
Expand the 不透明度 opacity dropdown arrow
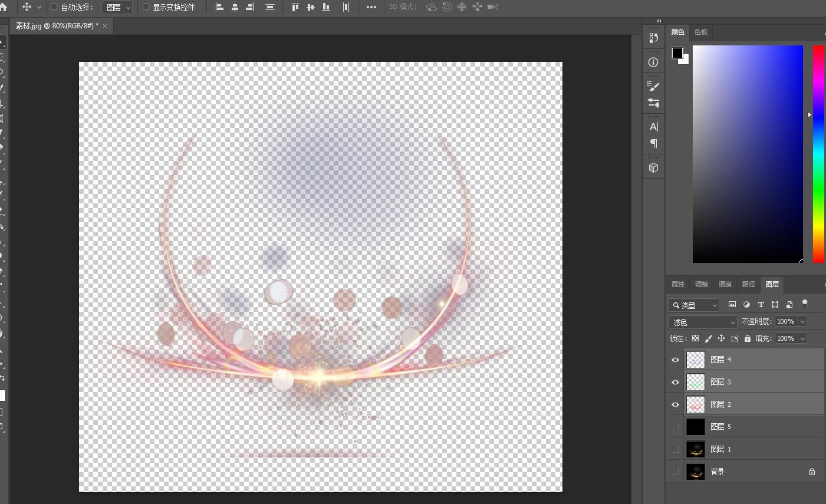pos(802,321)
